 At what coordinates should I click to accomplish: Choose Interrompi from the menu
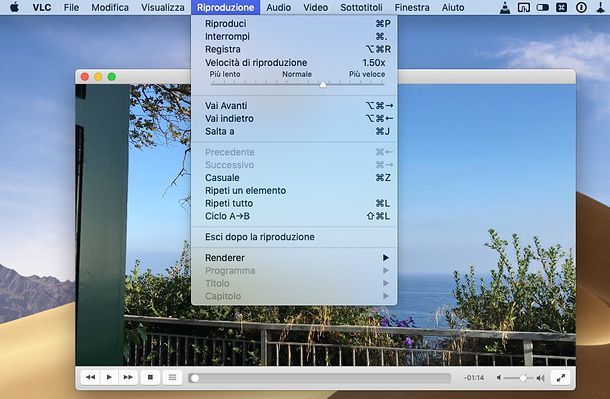pyautogui.click(x=294, y=37)
